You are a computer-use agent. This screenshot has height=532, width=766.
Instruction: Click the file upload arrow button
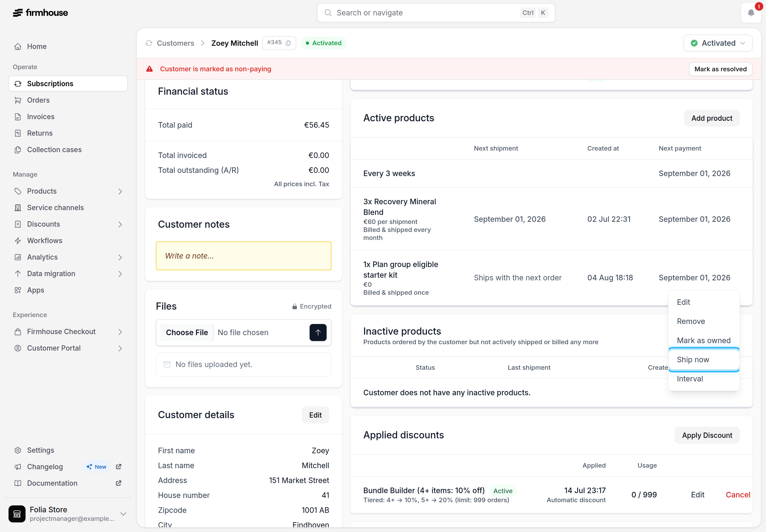click(318, 332)
